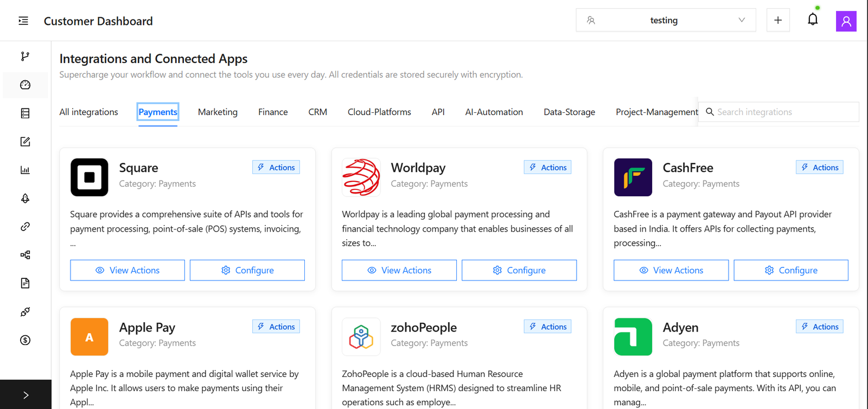This screenshot has height=409, width=868.
Task: Open the dollar sign billing icon
Action: (25, 340)
